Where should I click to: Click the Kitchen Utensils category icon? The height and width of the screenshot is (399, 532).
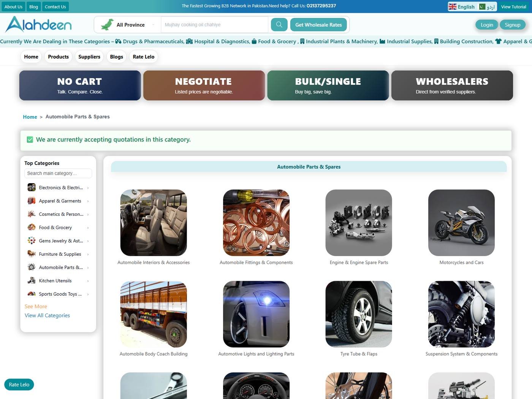(x=32, y=280)
